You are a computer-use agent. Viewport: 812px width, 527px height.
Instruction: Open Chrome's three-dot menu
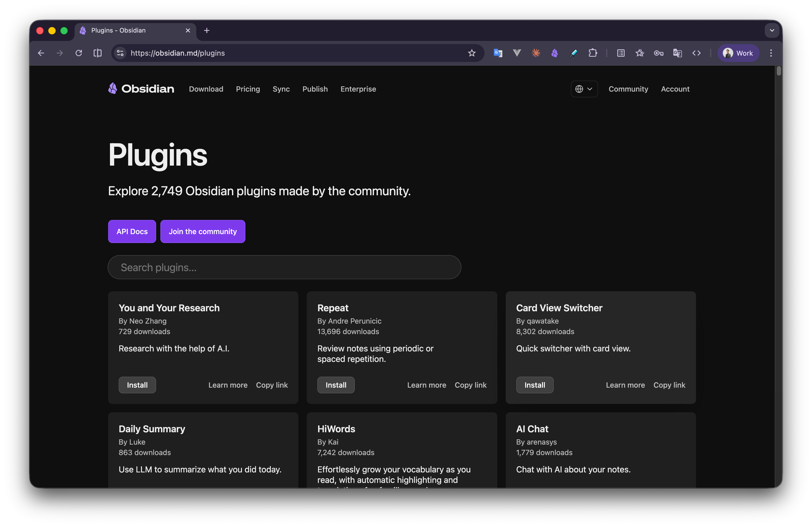(x=771, y=53)
